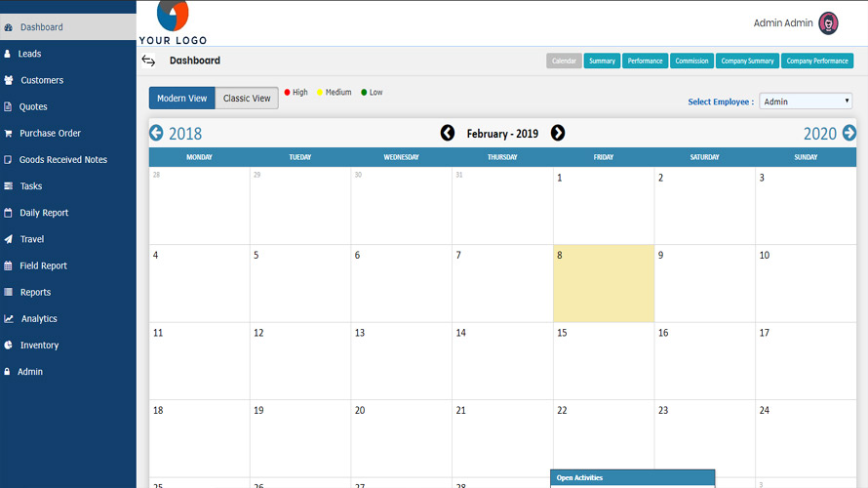Screen dimensions: 868x488
Task: Select calendar day 20
Action: pyautogui.click(x=402, y=438)
